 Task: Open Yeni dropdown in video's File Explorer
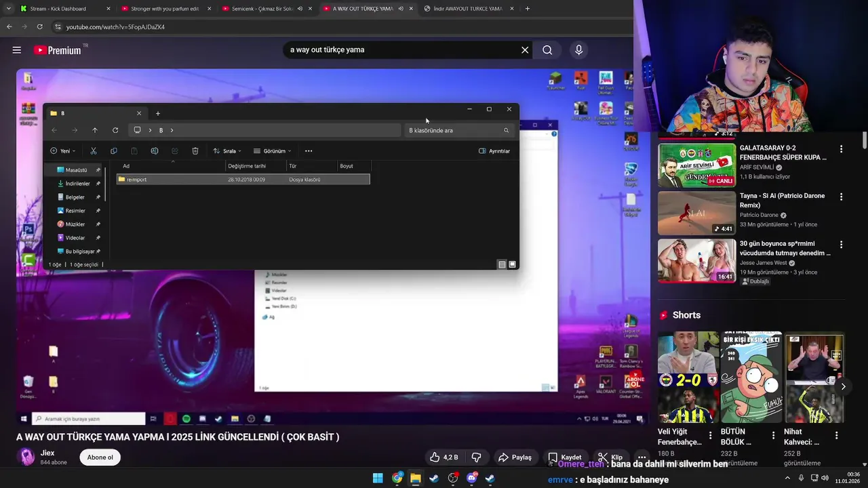62,151
